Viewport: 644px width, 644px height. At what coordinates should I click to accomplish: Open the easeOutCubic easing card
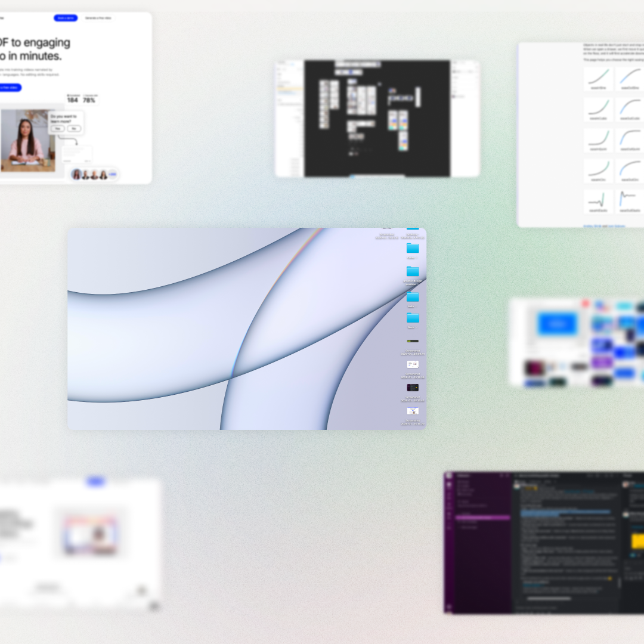[x=630, y=110]
